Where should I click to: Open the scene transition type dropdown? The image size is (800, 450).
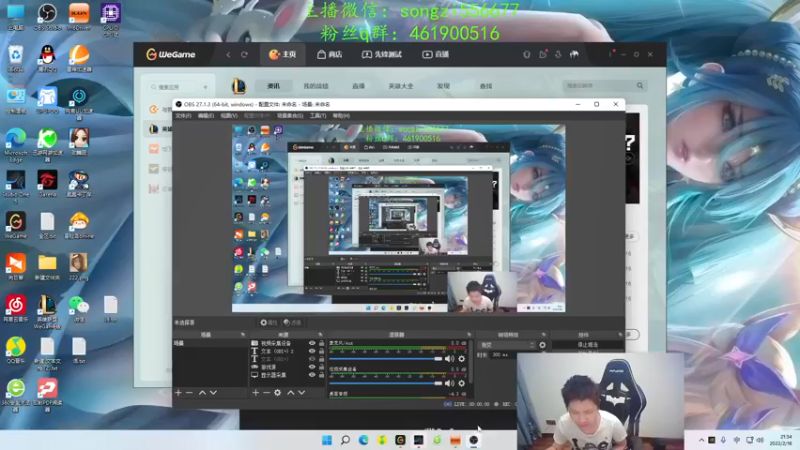[507, 345]
